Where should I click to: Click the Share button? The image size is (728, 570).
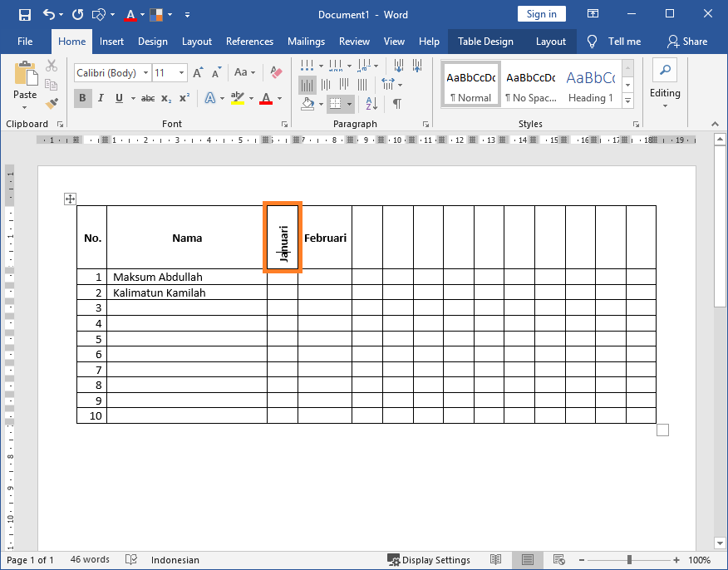[687, 42]
